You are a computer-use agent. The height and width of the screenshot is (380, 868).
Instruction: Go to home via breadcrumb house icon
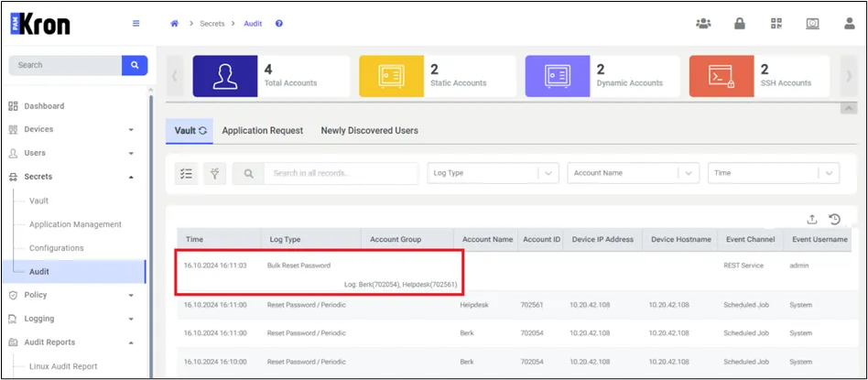point(174,24)
